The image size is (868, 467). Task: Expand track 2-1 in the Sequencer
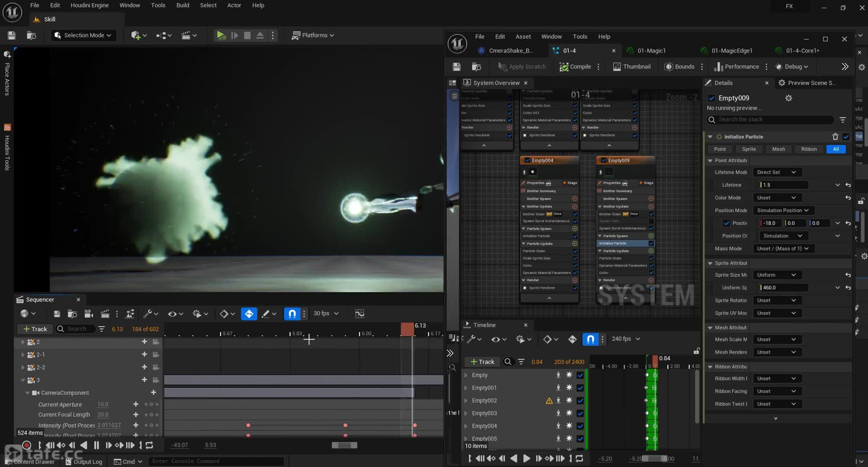click(x=23, y=355)
